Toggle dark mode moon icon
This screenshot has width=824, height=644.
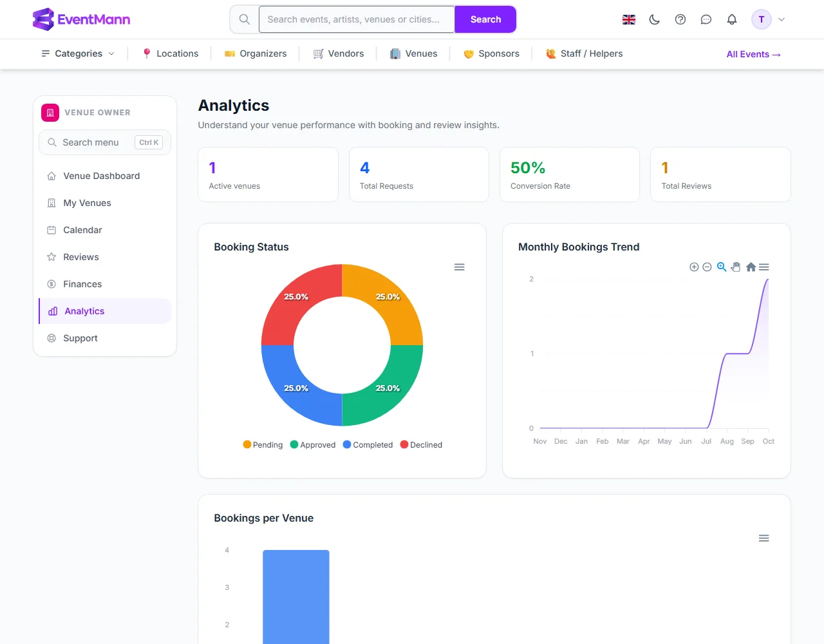click(655, 19)
